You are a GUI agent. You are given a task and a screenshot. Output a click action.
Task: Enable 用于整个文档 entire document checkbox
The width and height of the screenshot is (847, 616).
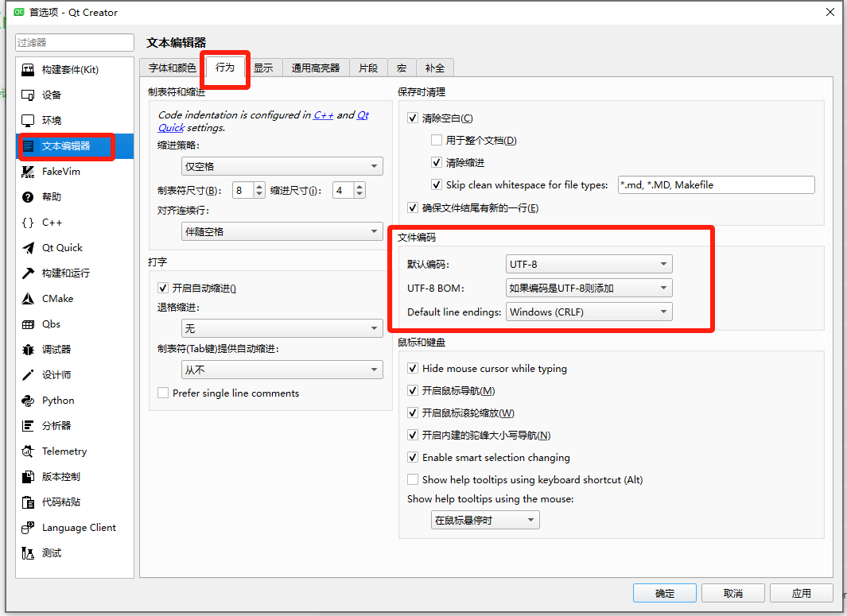(437, 141)
